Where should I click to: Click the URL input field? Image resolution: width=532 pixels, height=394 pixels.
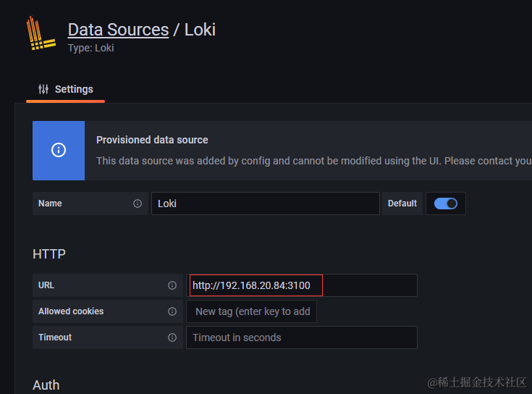302,285
